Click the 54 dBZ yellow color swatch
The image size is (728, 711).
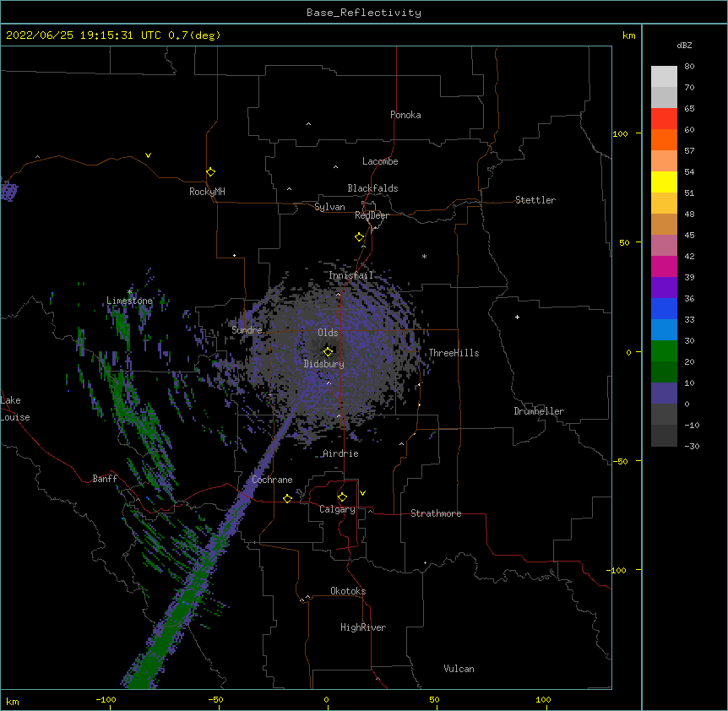664,182
